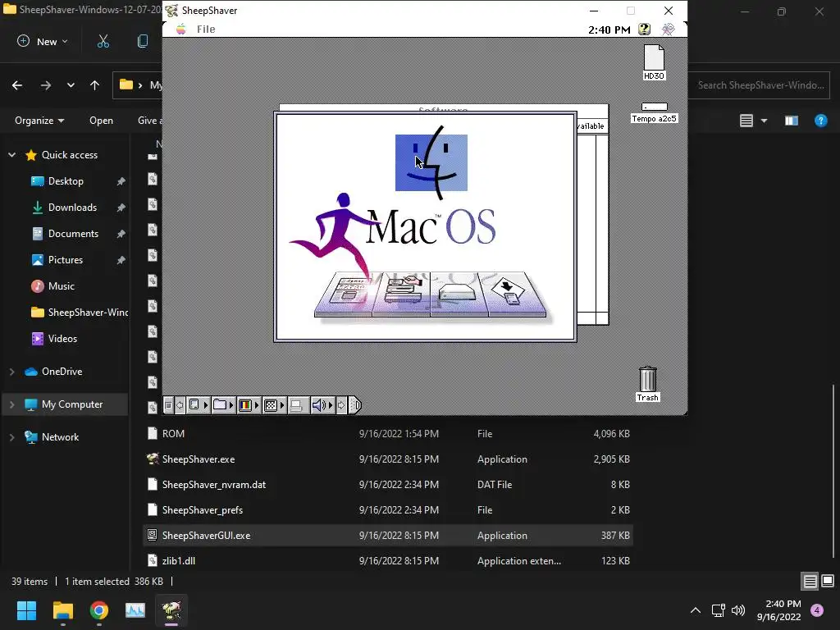This screenshot has width=840, height=630.
Task: Select SheepShaver_nvram.dat in file list
Action: click(x=388, y=484)
